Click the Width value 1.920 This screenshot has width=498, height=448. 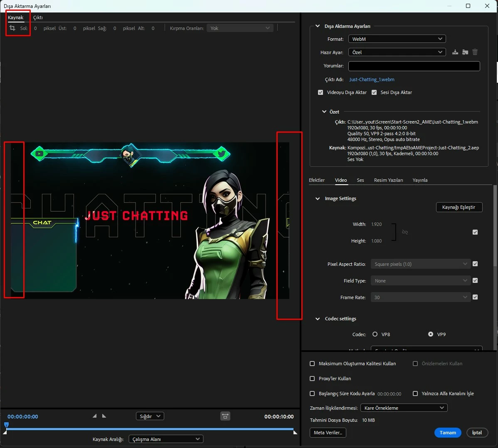[376, 224]
